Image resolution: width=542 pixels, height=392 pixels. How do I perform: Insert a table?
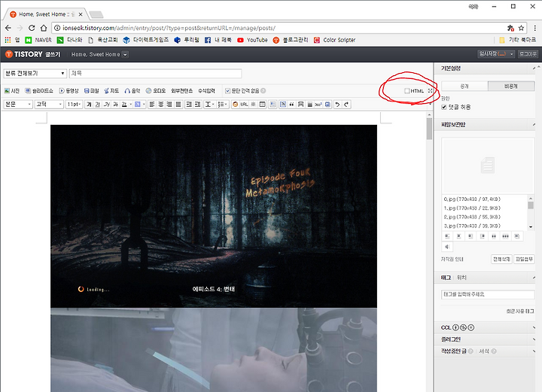pos(263,105)
